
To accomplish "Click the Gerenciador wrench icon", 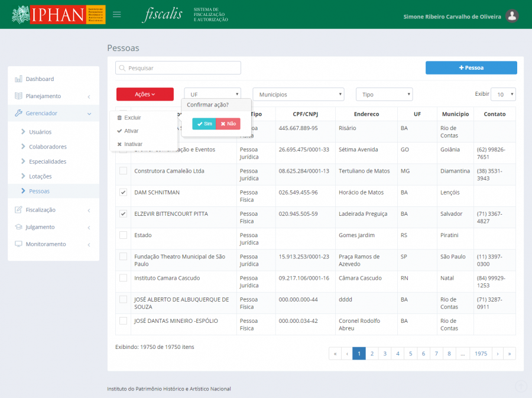I will [x=18, y=114].
